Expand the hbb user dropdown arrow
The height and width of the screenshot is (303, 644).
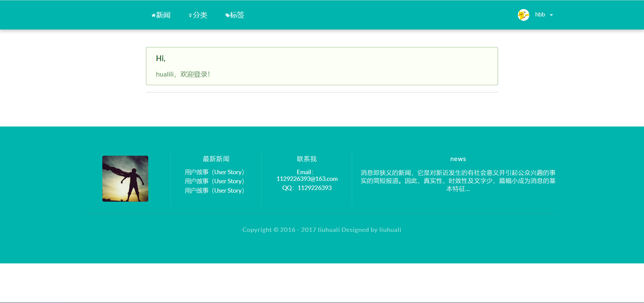pyautogui.click(x=551, y=15)
